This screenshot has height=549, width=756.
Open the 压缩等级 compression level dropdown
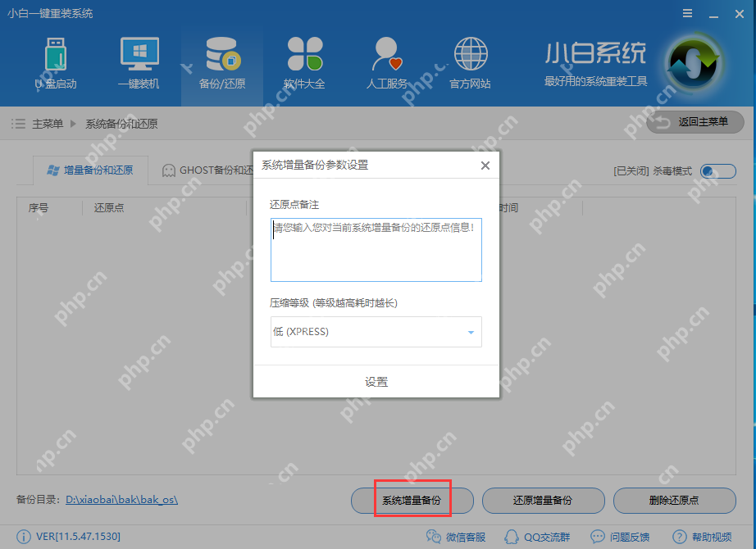point(376,332)
